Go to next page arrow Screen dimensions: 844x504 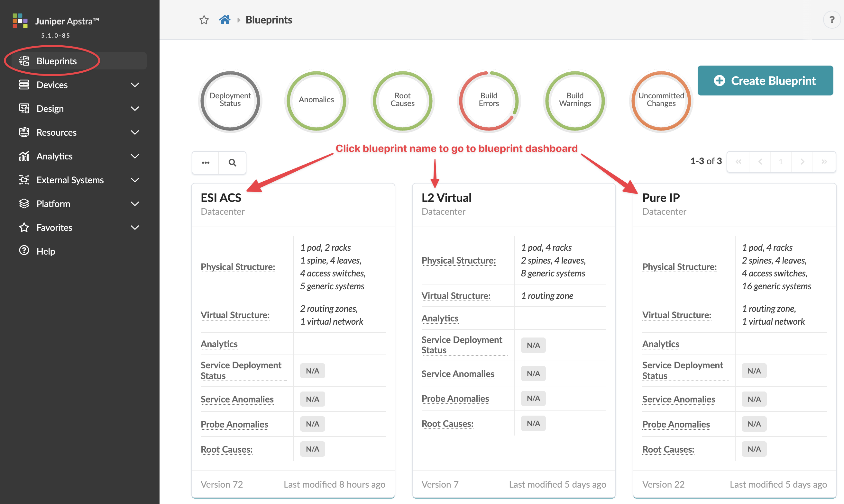(802, 162)
